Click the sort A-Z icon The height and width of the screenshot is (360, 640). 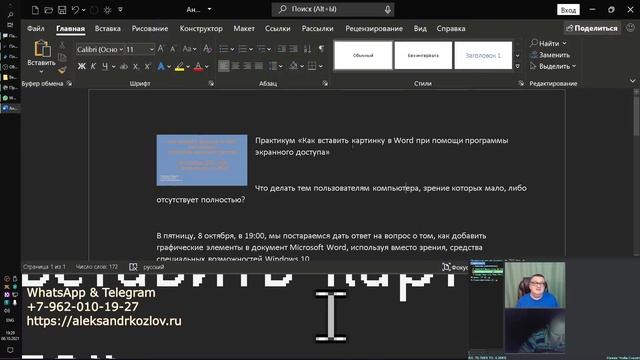tap(307, 49)
